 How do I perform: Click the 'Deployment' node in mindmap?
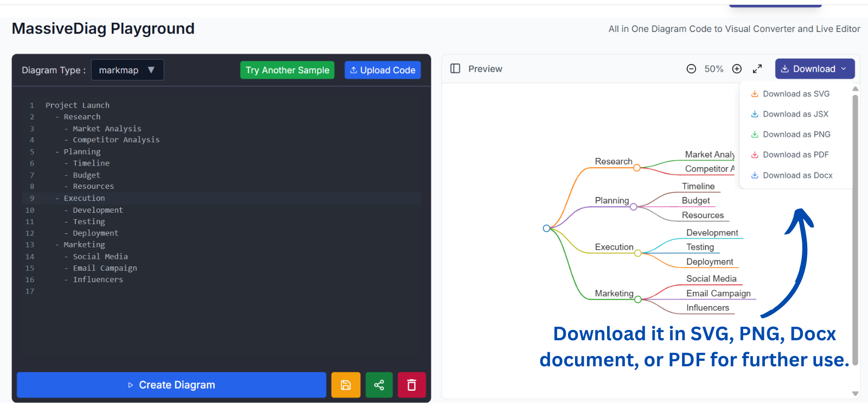pyautogui.click(x=710, y=262)
